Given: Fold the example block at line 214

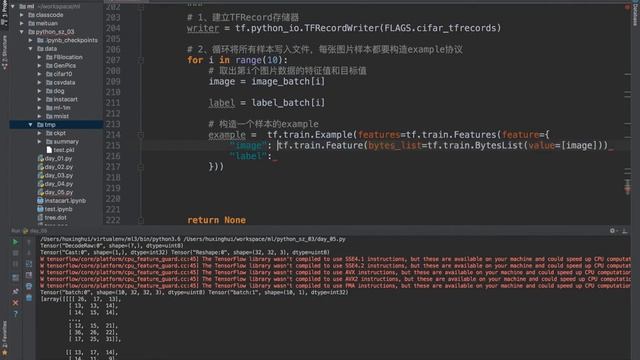Looking at the screenshot, I should [x=140, y=135].
